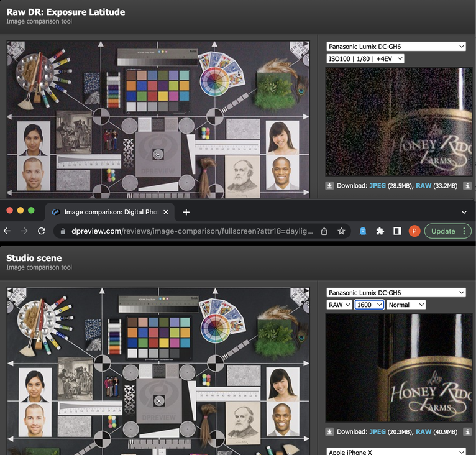Open a new browser tab
Image resolution: width=476 pixels, height=455 pixels.
click(x=186, y=212)
